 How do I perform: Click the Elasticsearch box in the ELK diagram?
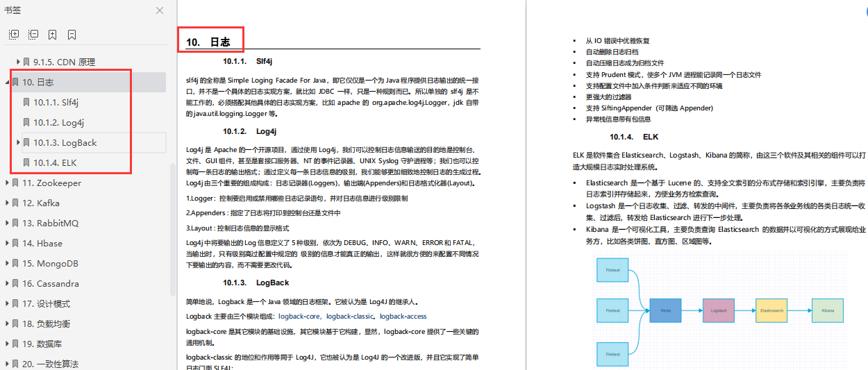pyautogui.click(x=771, y=310)
